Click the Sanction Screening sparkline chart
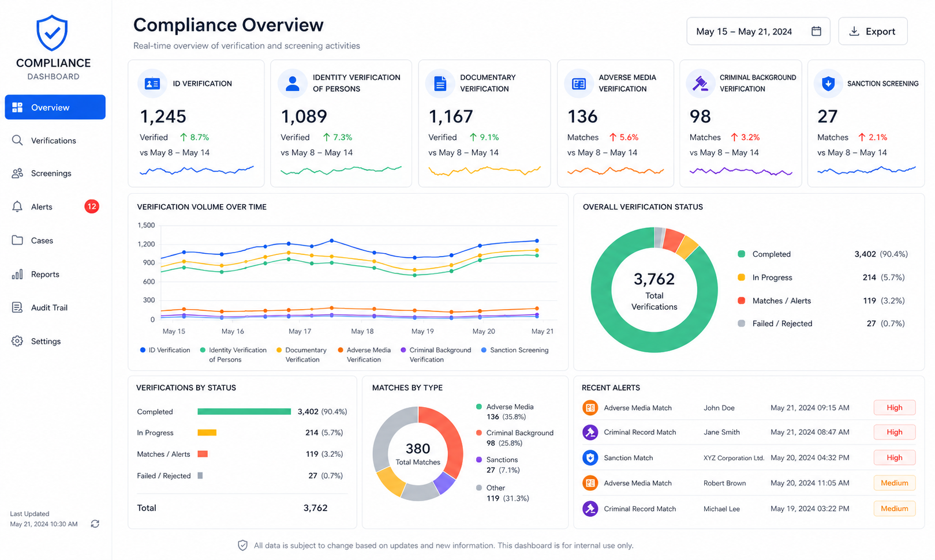The image size is (935, 560). [866, 170]
